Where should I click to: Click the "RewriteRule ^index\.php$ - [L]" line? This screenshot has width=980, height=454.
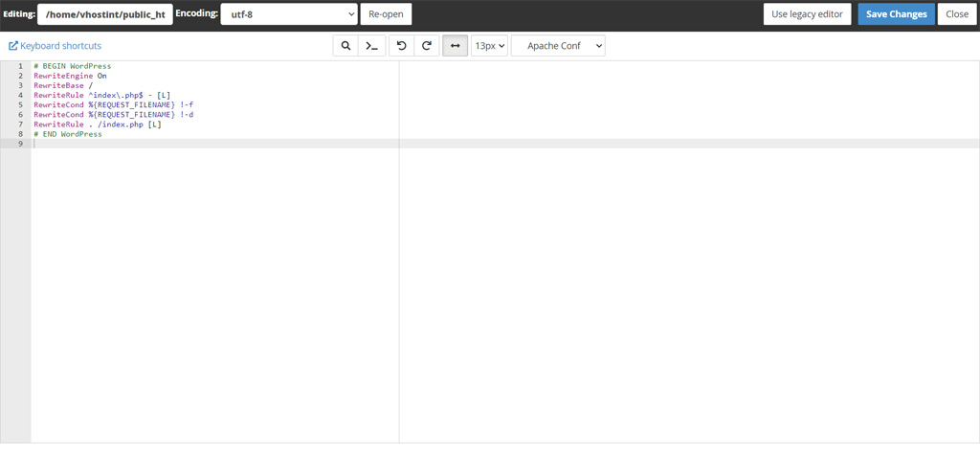pyautogui.click(x=102, y=95)
